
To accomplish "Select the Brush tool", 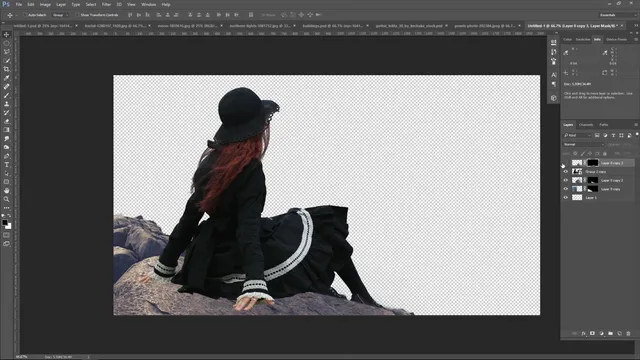I will pos(7,96).
